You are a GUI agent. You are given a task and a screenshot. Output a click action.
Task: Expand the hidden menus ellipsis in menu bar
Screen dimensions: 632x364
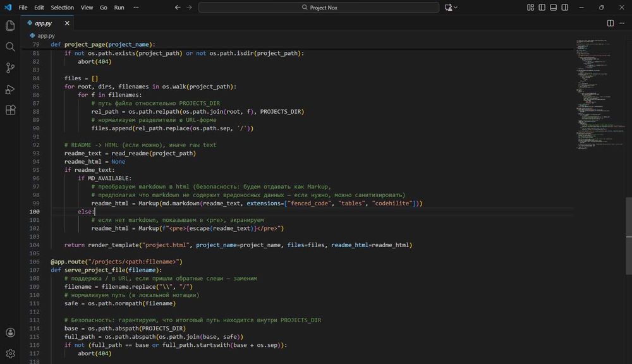point(136,8)
